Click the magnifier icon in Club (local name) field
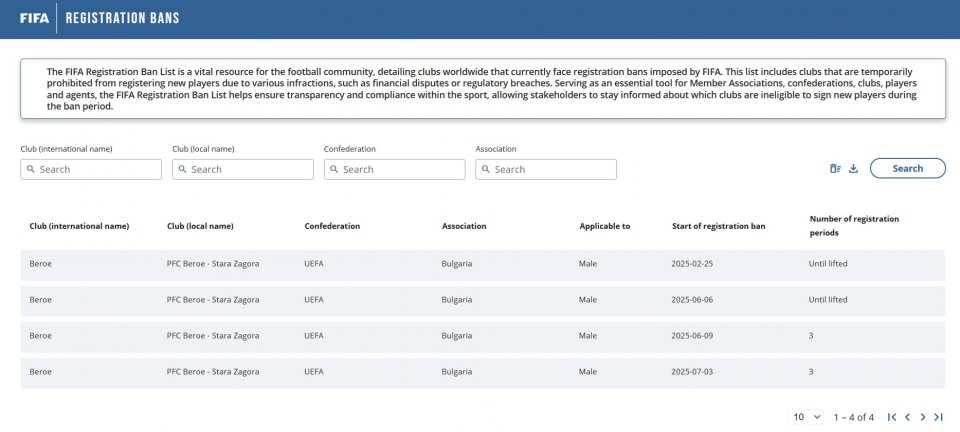Image resolution: width=960 pixels, height=432 pixels. tap(182, 169)
